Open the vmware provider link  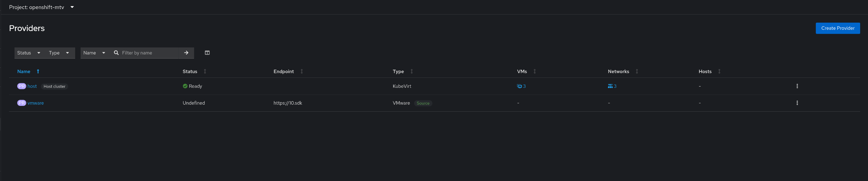click(35, 103)
